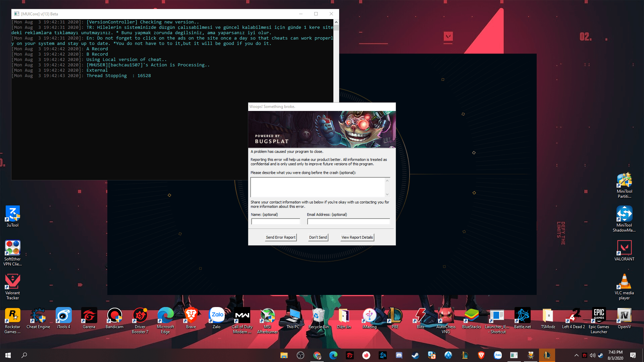Minimize the MUICore console window
The width and height of the screenshot is (644, 362).
coord(301,14)
